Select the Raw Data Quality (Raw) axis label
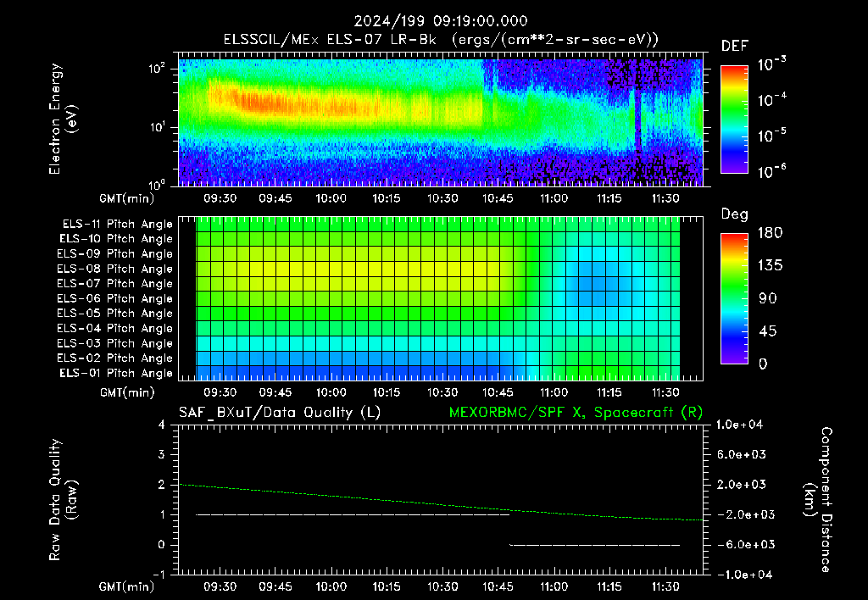The height and width of the screenshot is (600, 868). coord(63,499)
